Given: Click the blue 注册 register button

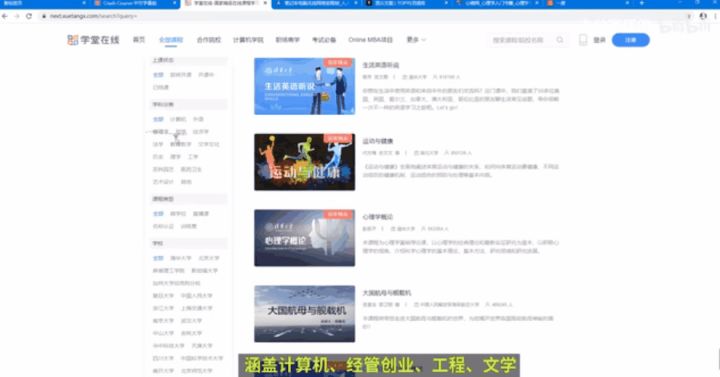Looking at the screenshot, I should (630, 40).
